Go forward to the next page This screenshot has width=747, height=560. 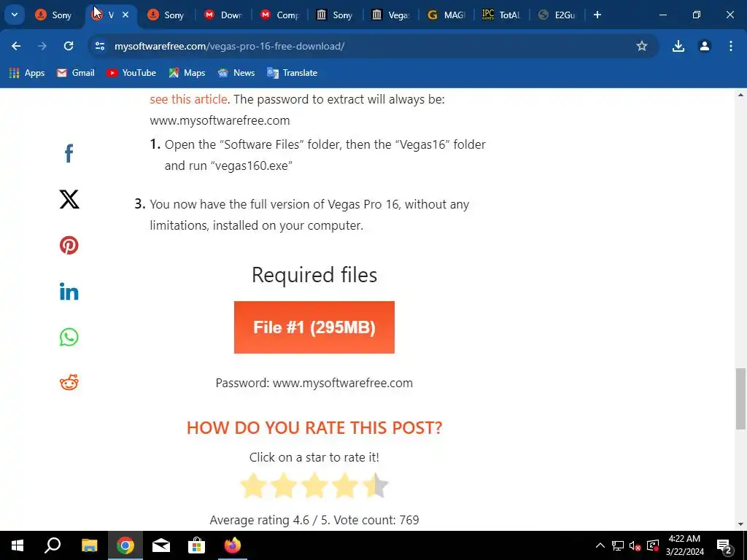[x=42, y=46]
